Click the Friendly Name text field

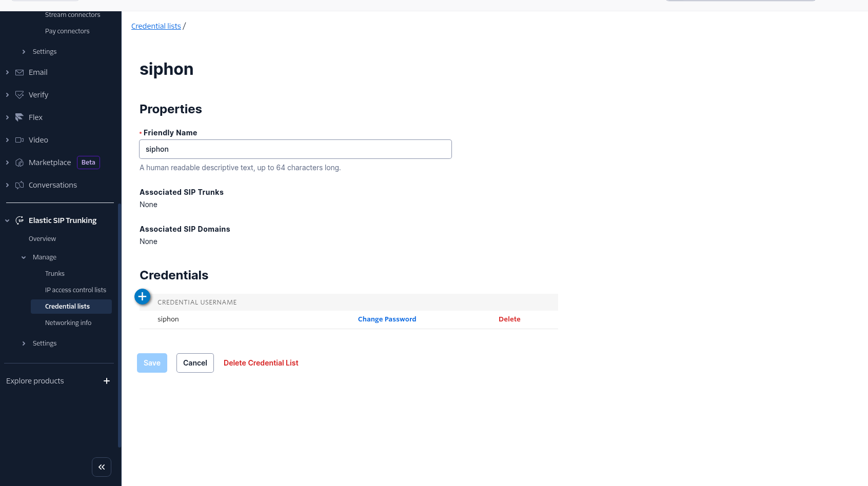(x=295, y=149)
